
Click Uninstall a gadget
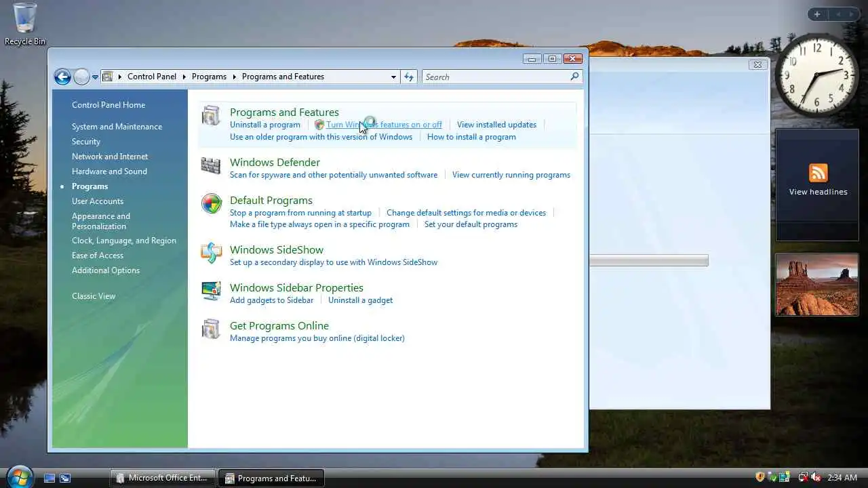360,300
